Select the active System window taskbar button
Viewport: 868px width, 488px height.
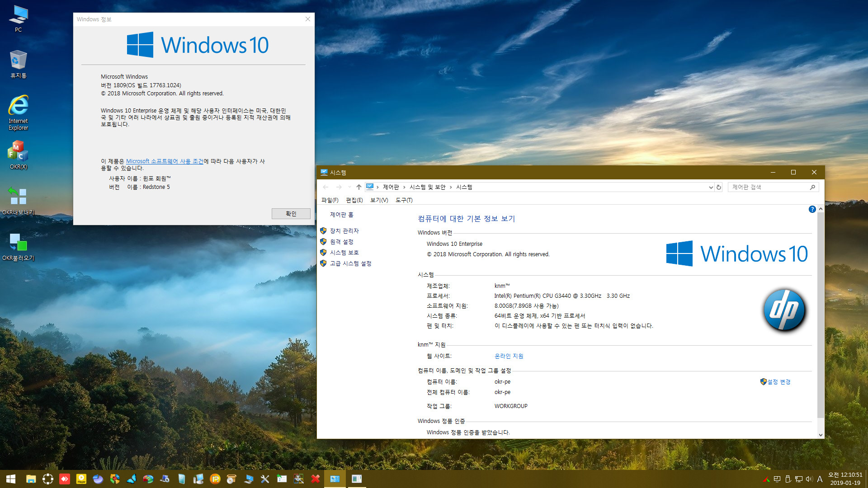(x=335, y=479)
